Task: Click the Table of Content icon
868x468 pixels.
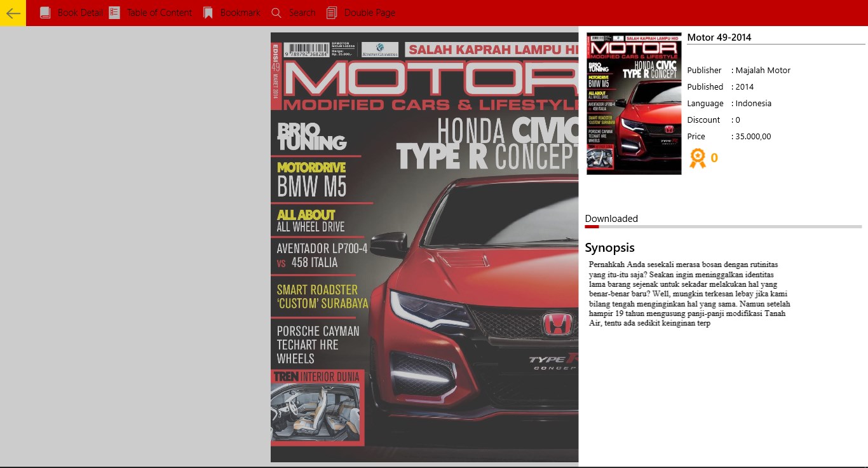Action: [114, 13]
